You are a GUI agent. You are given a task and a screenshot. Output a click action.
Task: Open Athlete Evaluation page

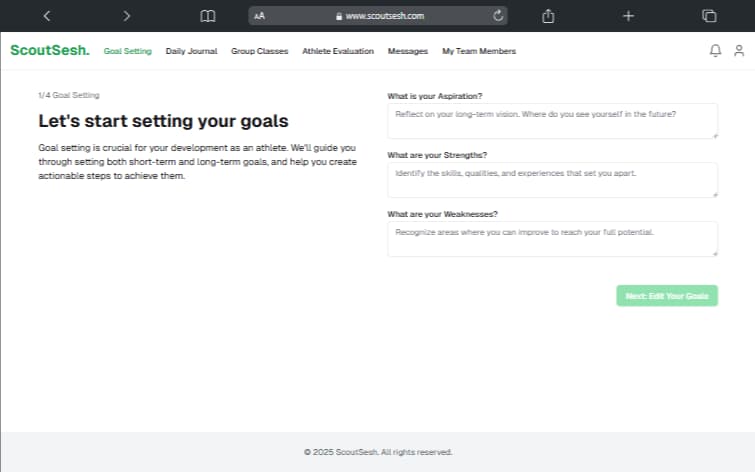tap(337, 51)
